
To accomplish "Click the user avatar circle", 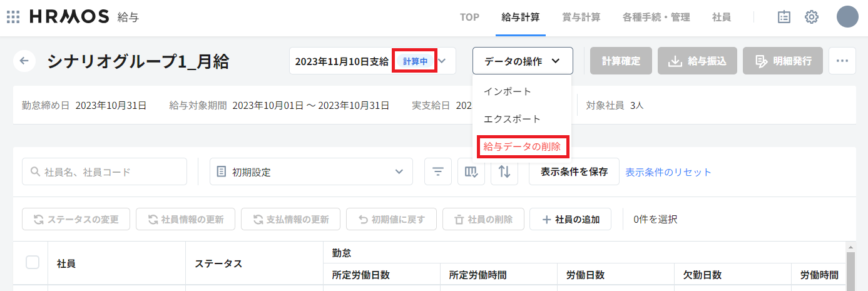I will [x=847, y=17].
